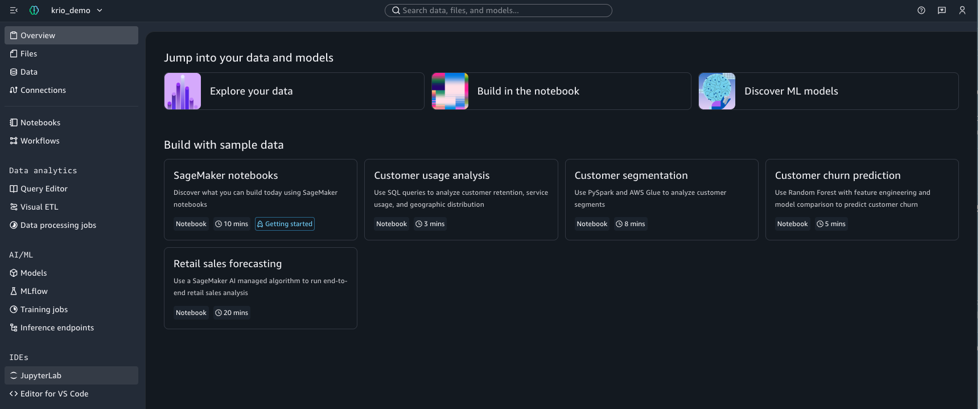This screenshot has height=409, width=980.
Task: Open the SageMaker notebooks sample
Action: click(x=261, y=199)
